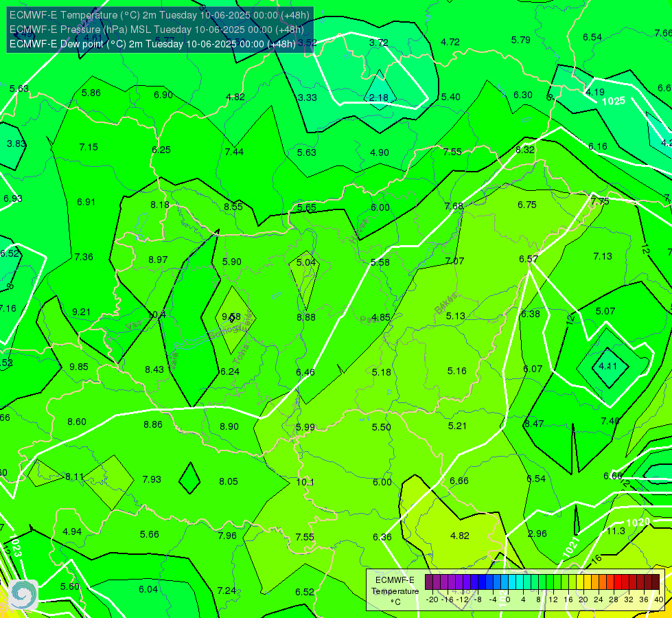Click the 8.47 dew point value

coord(534,424)
